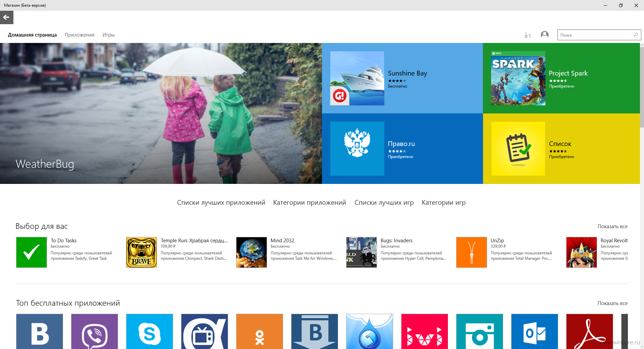
Task: Open Odnoklassniki orange app tile
Action: (x=260, y=332)
